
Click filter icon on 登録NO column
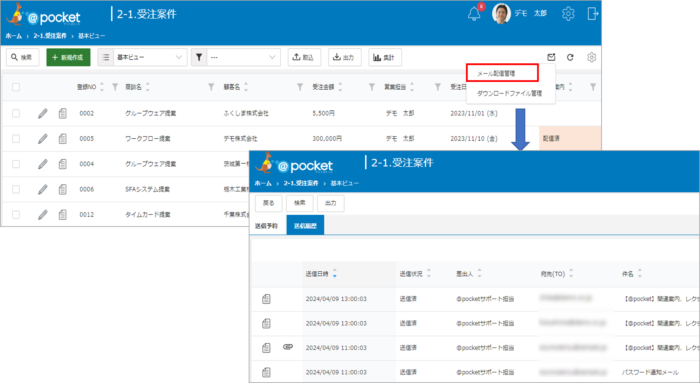115,87
